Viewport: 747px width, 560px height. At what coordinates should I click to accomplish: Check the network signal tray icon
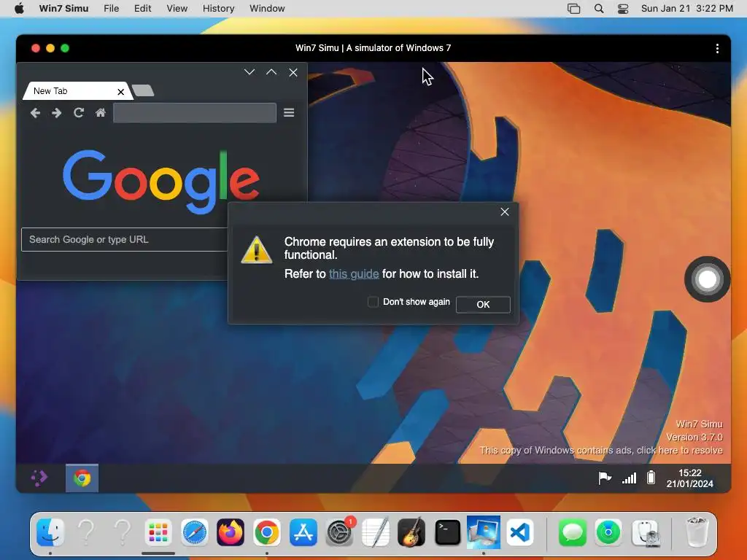[x=630, y=478]
